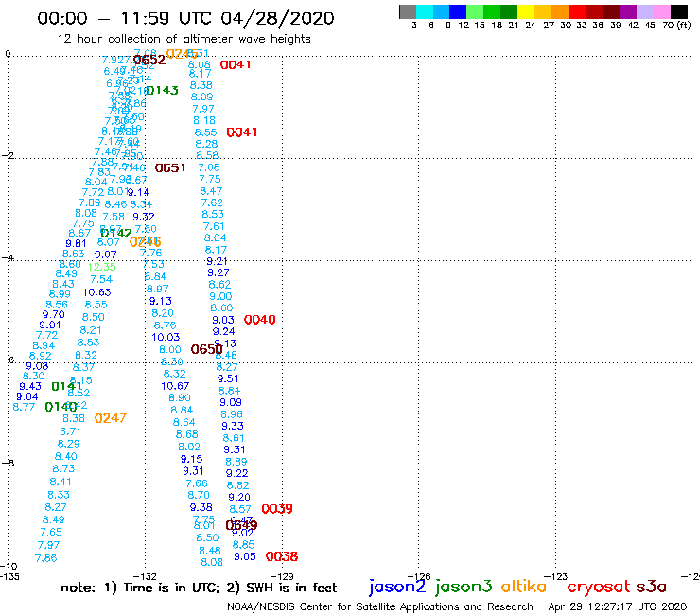Click the wave height value 7.54
Viewport: 700px width, 615px height.
[101, 279]
